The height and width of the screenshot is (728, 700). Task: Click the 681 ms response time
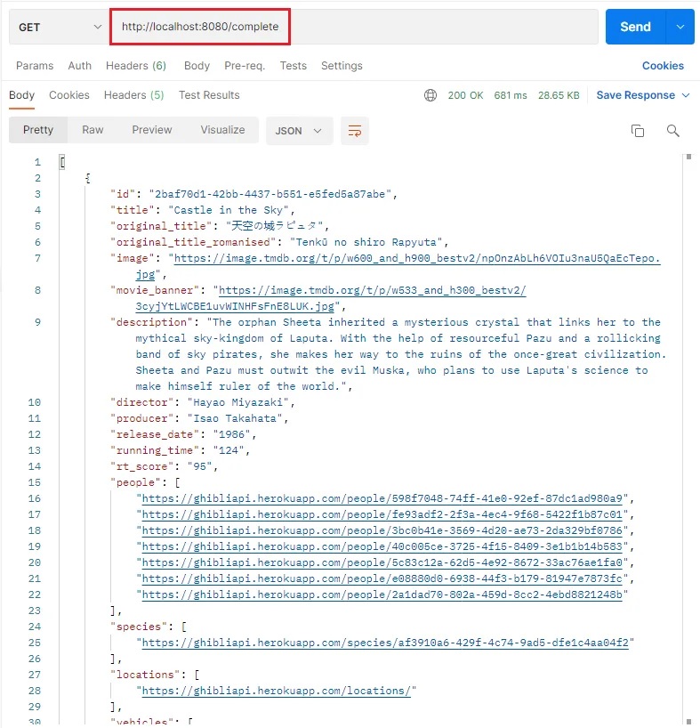click(511, 95)
